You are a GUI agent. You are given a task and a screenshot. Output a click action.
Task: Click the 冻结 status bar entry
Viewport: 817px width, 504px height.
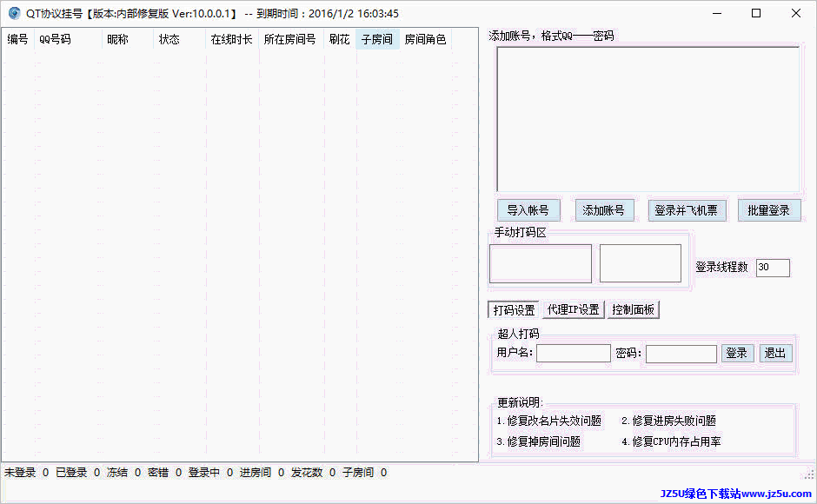tap(123, 473)
